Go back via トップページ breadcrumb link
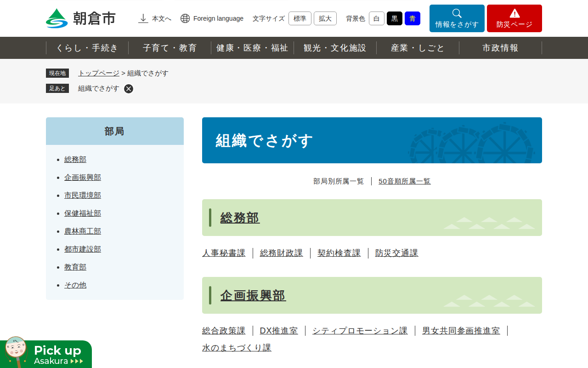 tap(98, 73)
